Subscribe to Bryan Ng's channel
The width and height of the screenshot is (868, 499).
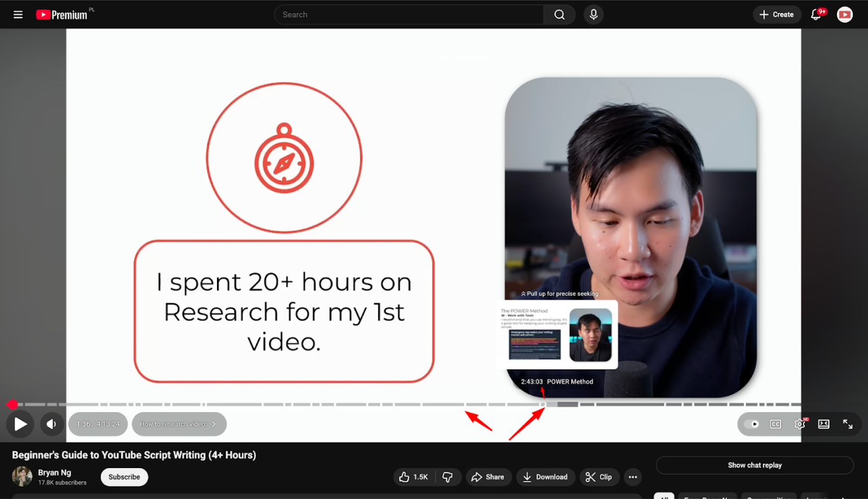click(124, 477)
